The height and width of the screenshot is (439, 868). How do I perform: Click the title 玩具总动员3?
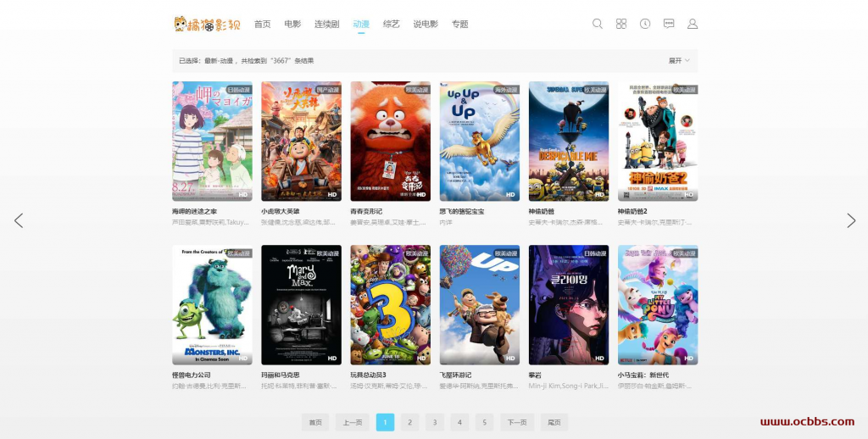tap(368, 375)
